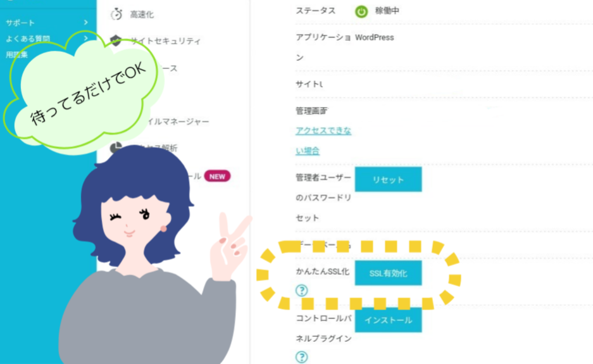Image resolution: width=593 pixels, height=364 pixels.
Task: Click the pink NEW badge
Action: (217, 177)
